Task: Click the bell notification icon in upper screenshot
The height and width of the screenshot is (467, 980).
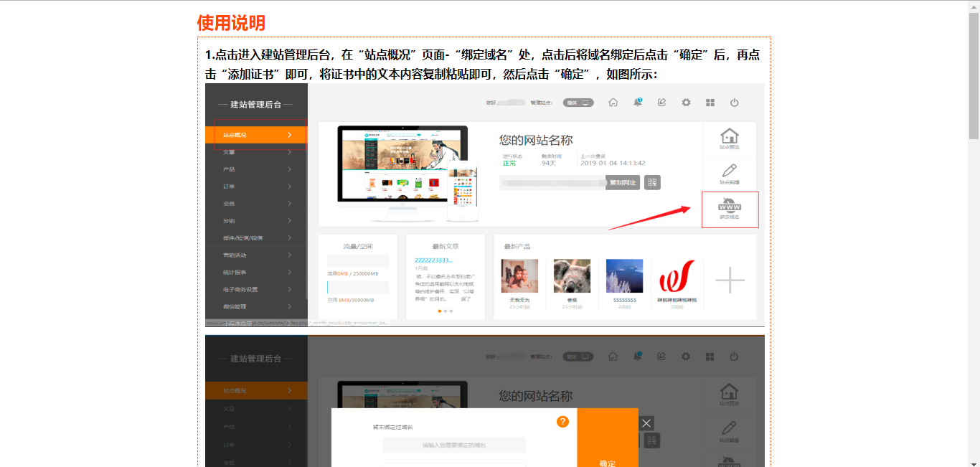Action: tap(637, 103)
